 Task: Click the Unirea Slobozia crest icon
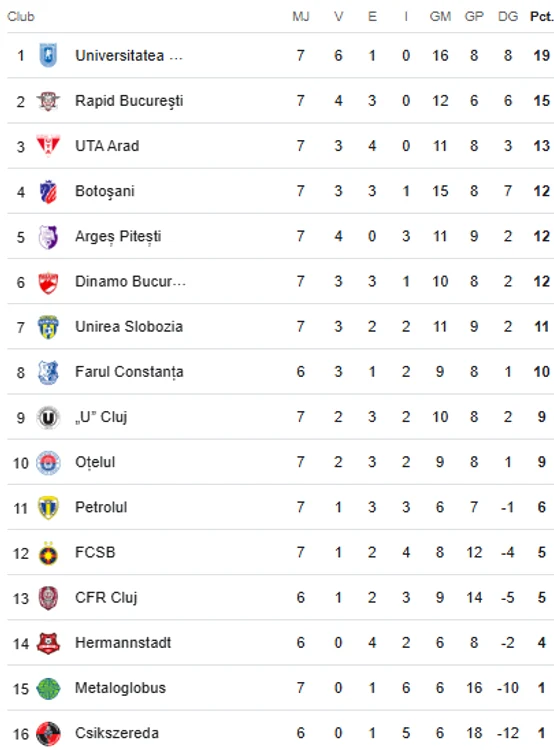[48, 327]
